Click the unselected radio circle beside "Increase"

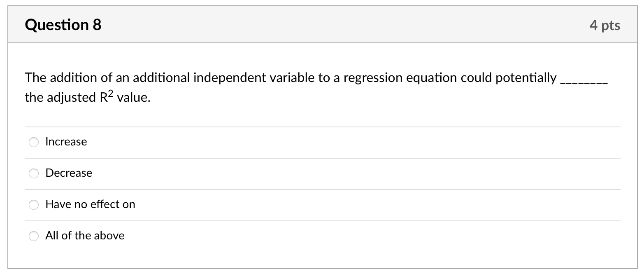34,142
